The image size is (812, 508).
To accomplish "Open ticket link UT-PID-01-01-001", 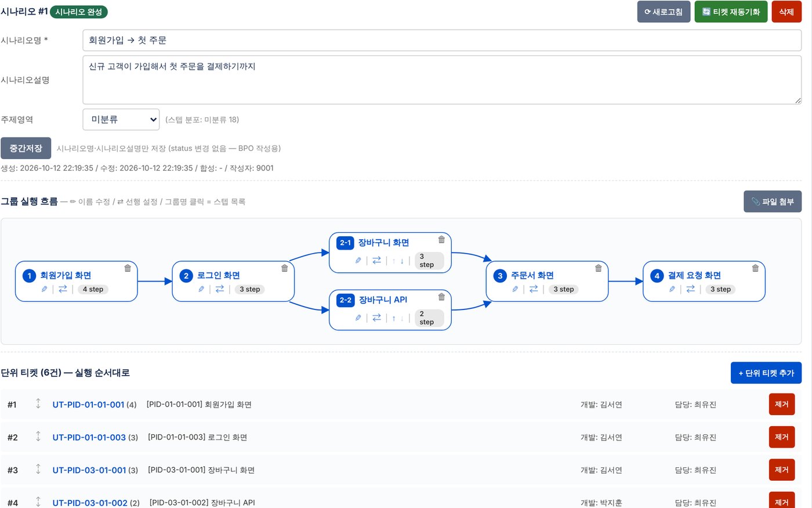I will coord(88,405).
